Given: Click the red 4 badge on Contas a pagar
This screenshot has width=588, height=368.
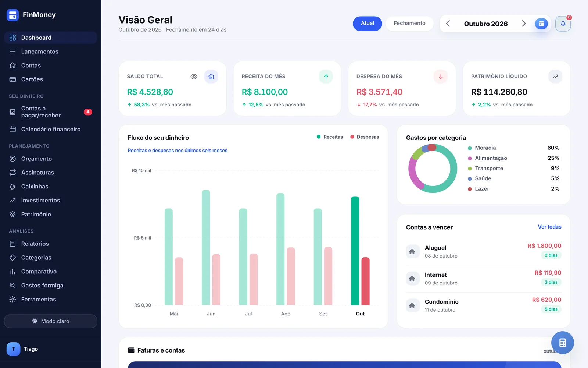Looking at the screenshot, I should [88, 112].
